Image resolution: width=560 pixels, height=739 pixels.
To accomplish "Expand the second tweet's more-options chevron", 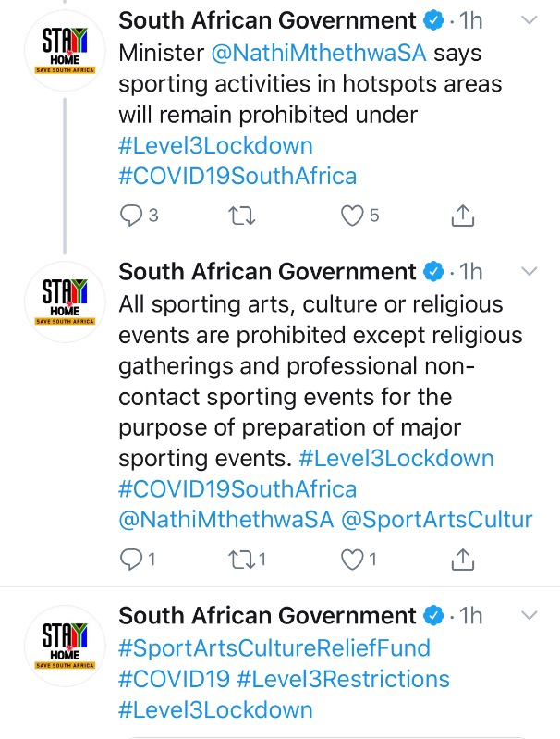I will (x=530, y=272).
